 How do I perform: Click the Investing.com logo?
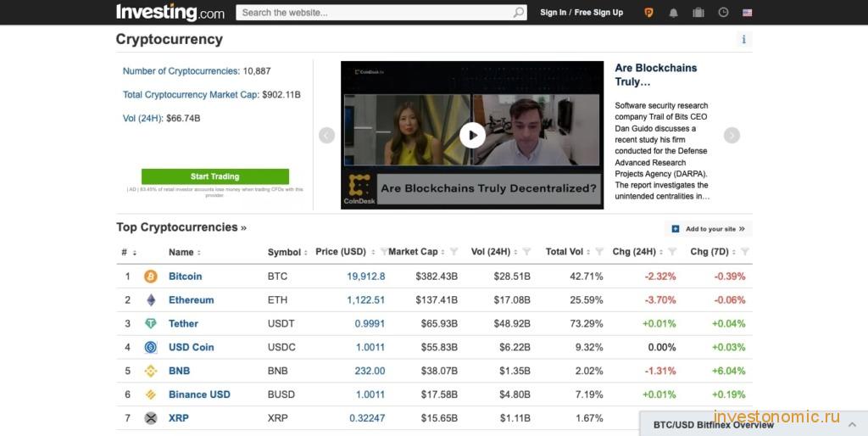pyautogui.click(x=170, y=12)
